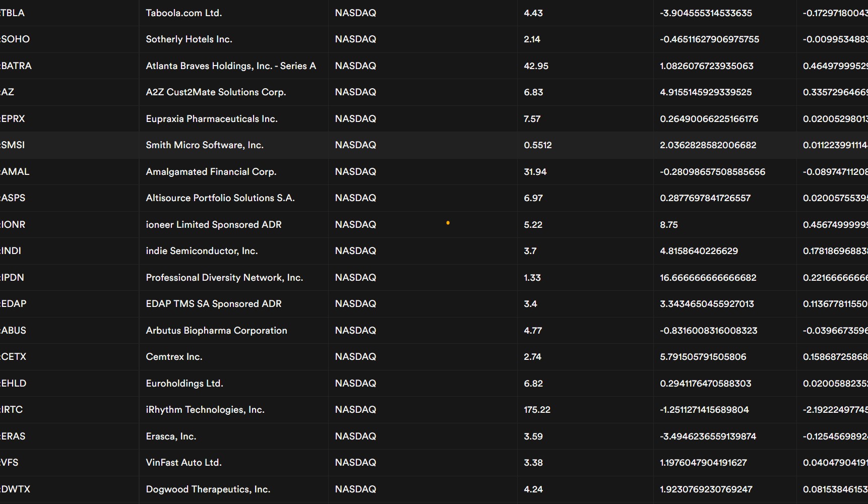Click the Arbutus price 4.77
868x504 pixels.
pyautogui.click(x=533, y=331)
